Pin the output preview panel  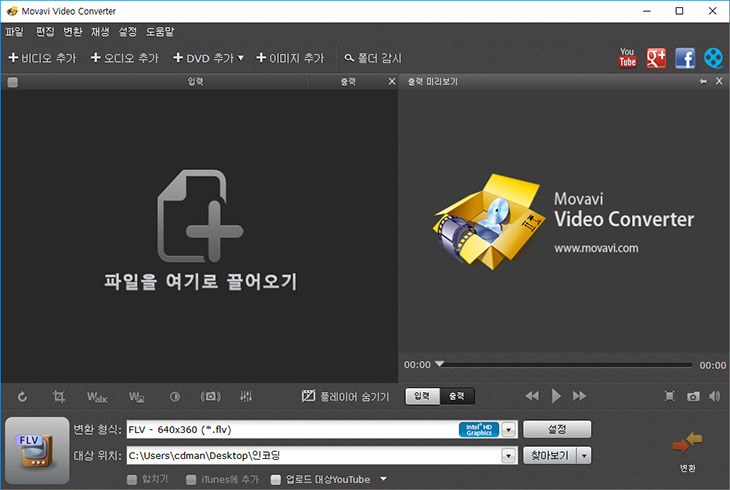tap(703, 82)
